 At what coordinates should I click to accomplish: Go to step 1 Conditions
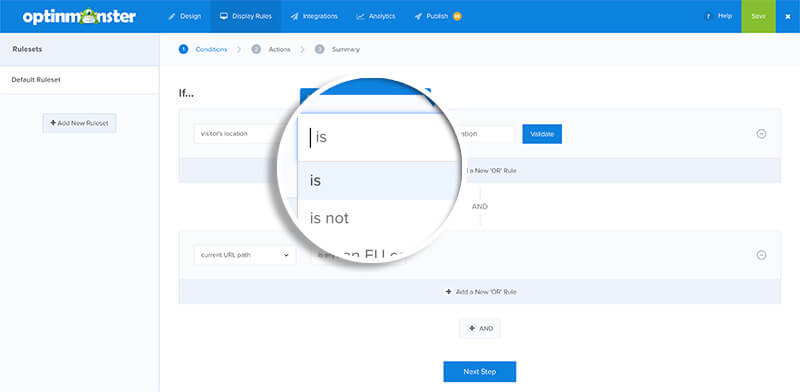[x=203, y=50]
